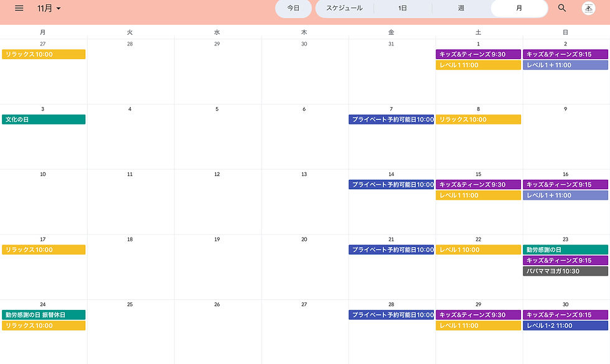
Task: Open レベル1 10:00 event on November 22
Action: (478, 250)
